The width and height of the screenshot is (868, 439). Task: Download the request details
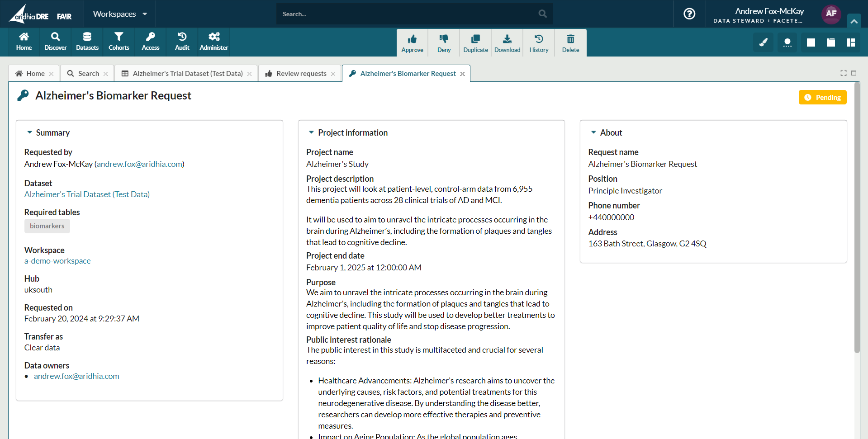[507, 39]
